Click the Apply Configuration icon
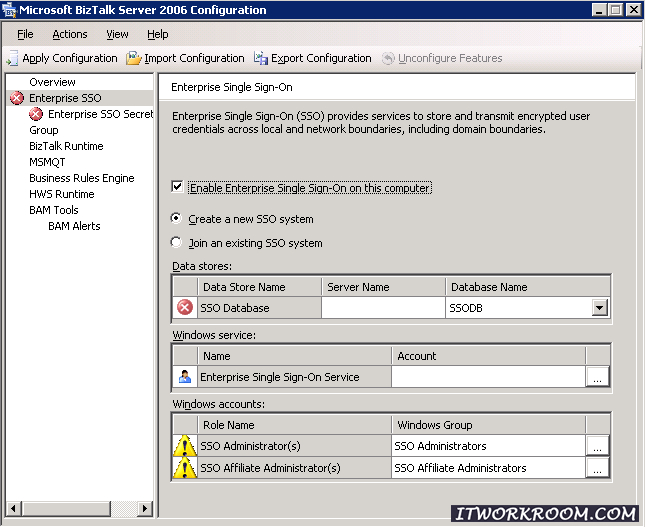 coord(12,58)
